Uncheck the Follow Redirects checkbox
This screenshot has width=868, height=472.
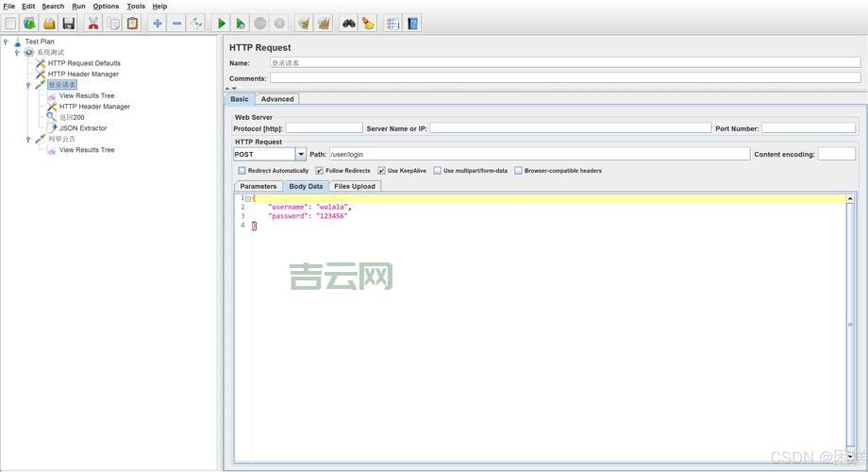(x=320, y=171)
